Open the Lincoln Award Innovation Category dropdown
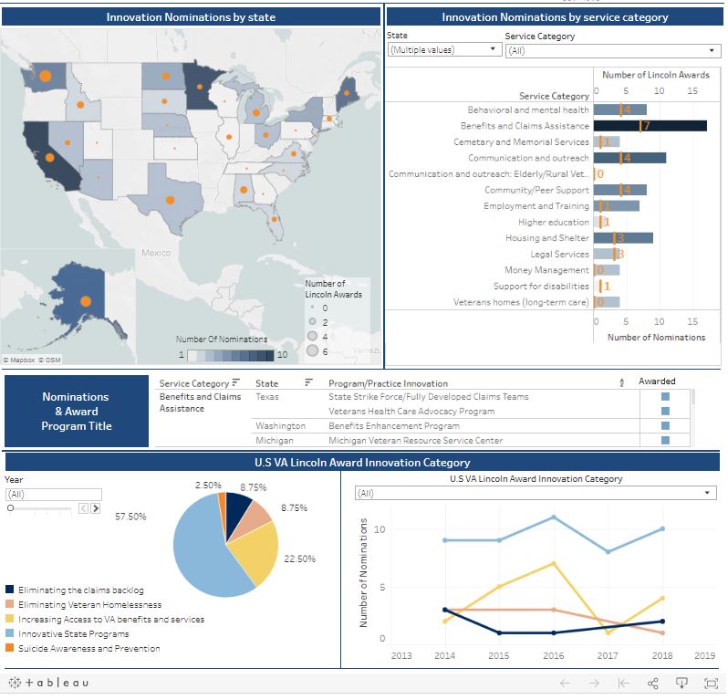The height and width of the screenshot is (700, 728). pyautogui.click(x=536, y=493)
